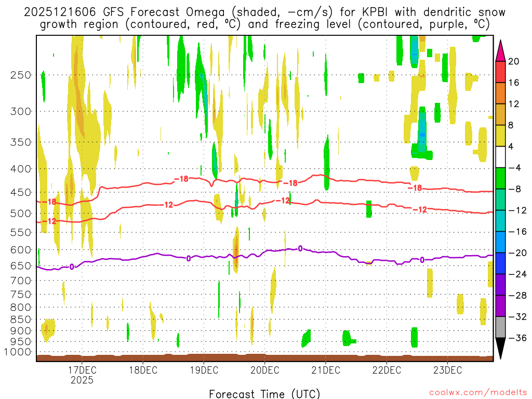
Task: Click the 600 pressure level label
Action: coord(21,250)
